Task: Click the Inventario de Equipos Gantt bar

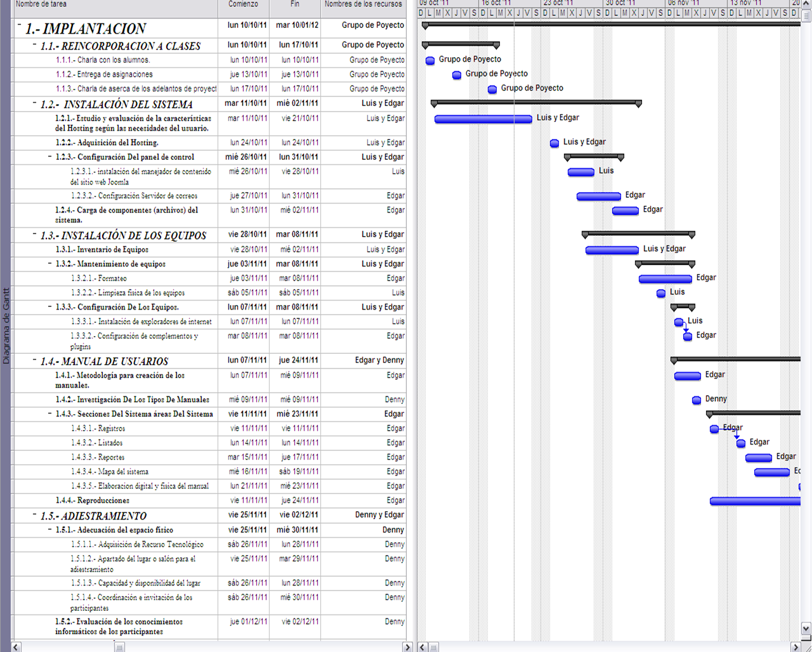Action: 612,250
